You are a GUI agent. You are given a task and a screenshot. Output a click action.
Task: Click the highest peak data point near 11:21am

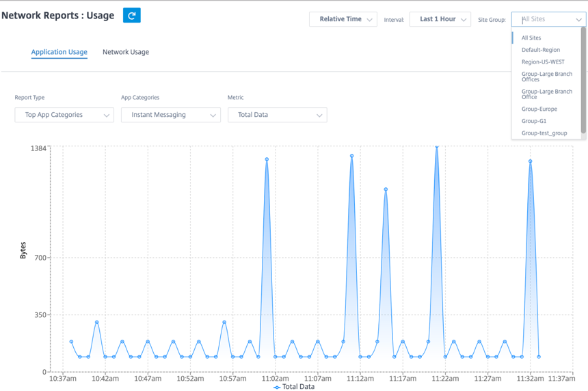[x=436, y=146]
